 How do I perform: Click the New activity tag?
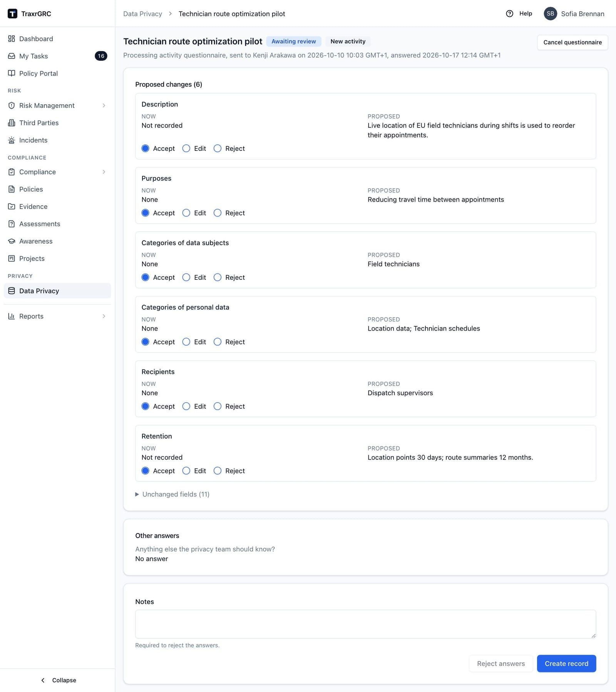(x=348, y=41)
